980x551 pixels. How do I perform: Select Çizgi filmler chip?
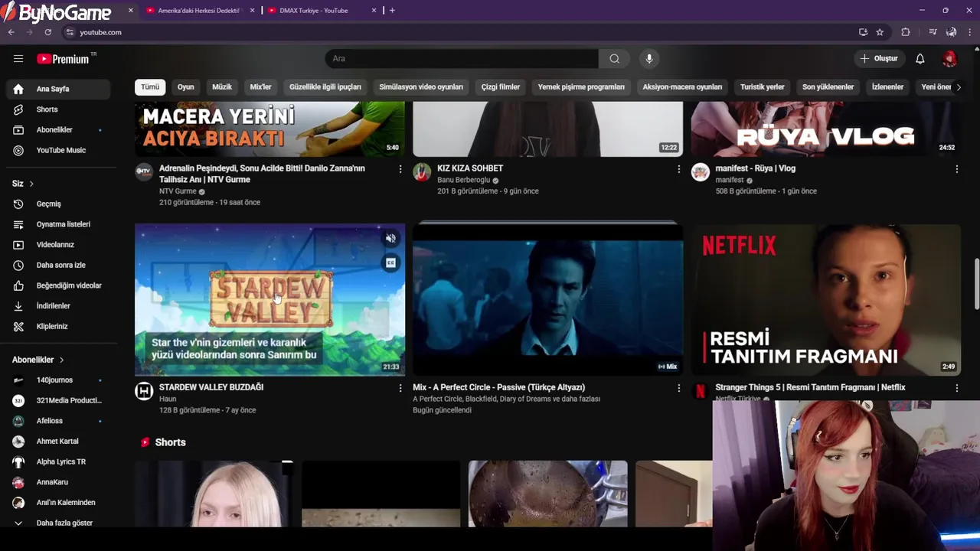pyautogui.click(x=501, y=87)
